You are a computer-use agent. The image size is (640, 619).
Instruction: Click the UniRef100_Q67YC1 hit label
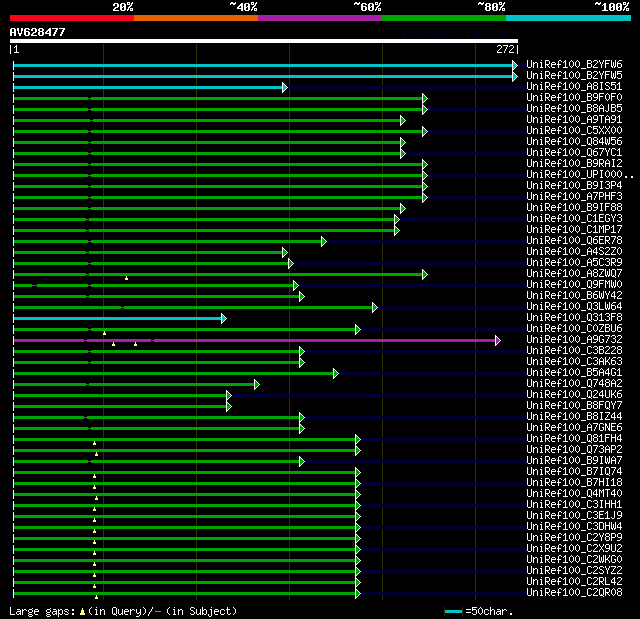click(574, 152)
